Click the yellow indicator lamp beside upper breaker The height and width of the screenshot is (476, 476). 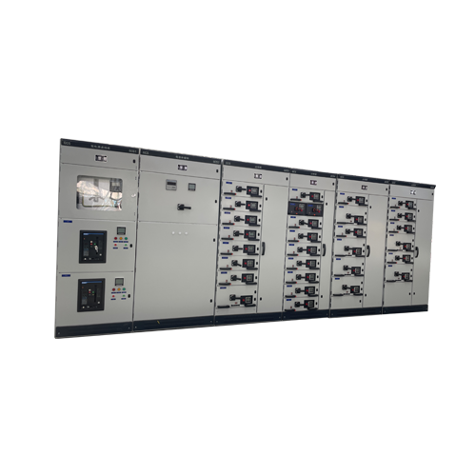pyautogui.click(x=121, y=238)
